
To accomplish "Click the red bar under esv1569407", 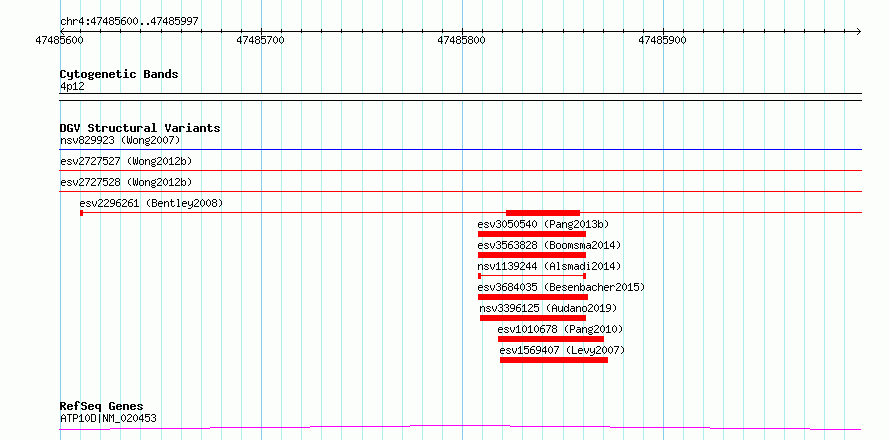I will [x=554, y=360].
